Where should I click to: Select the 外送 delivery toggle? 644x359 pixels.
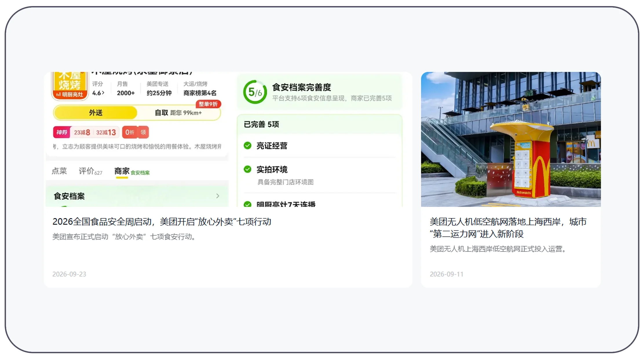tap(96, 113)
